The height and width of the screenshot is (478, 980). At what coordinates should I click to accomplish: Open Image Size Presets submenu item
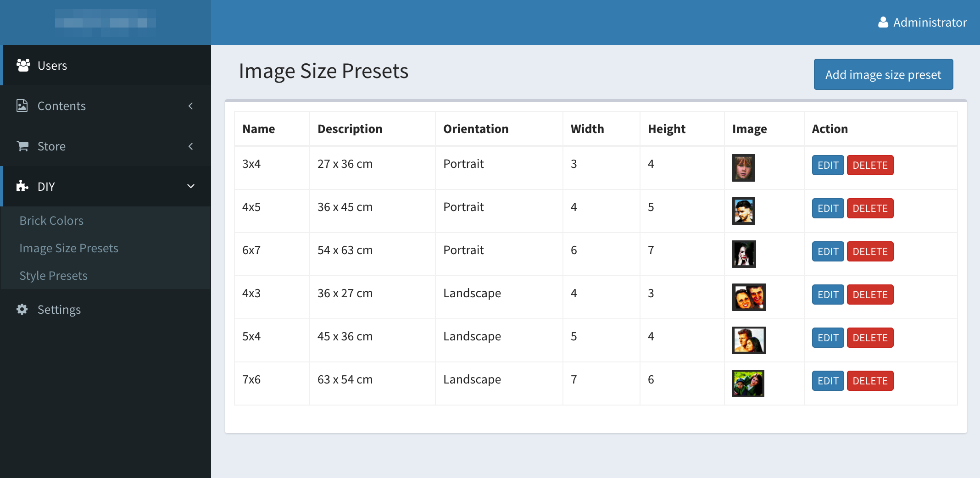69,248
